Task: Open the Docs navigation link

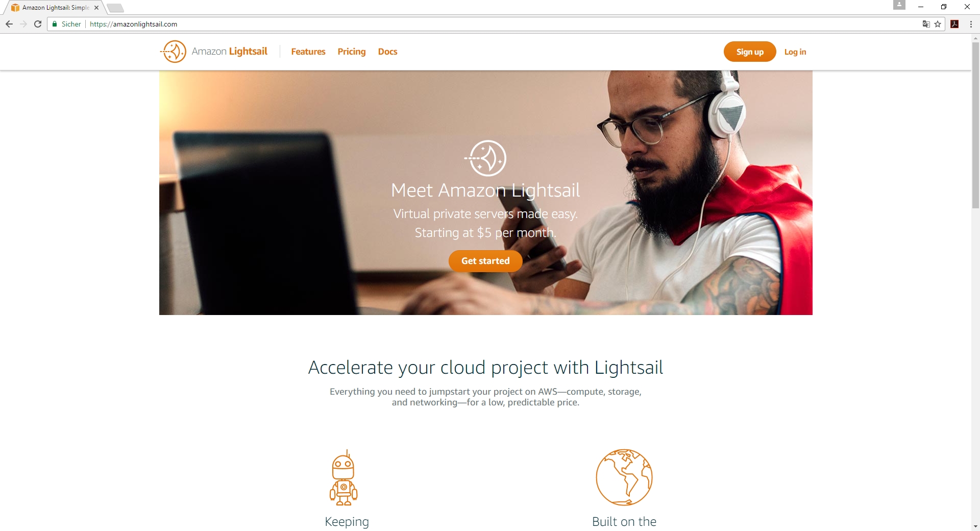Action: pyautogui.click(x=387, y=52)
